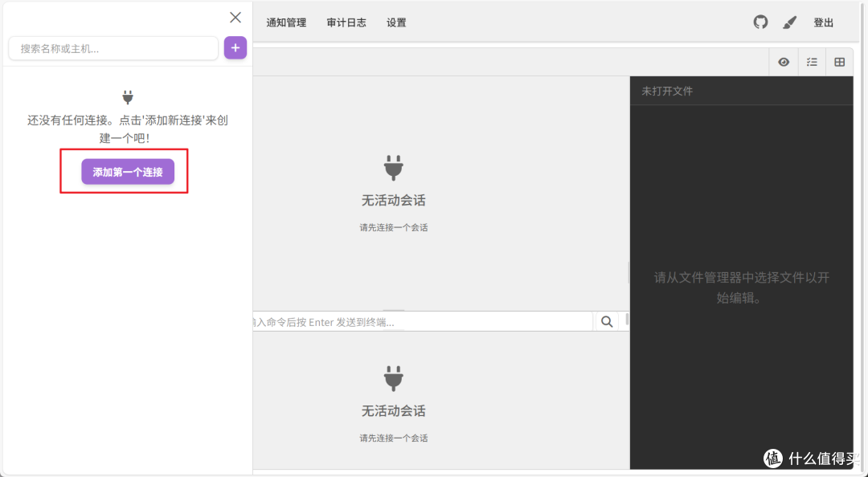The height and width of the screenshot is (477, 868).
Task: Click the checklist layout icon
Action: [x=812, y=62]
